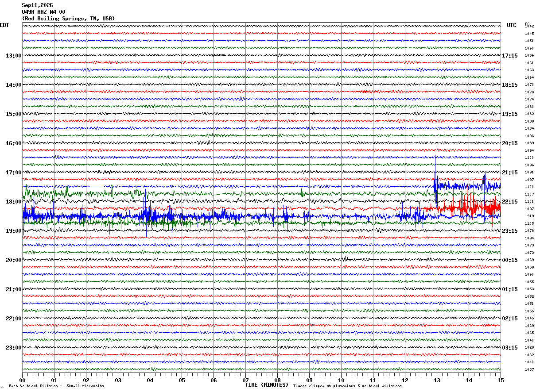The width and height of the screenshot is (536, 392).
Task: Select the 23:00 EDT time label
Action: coord(13,348)
